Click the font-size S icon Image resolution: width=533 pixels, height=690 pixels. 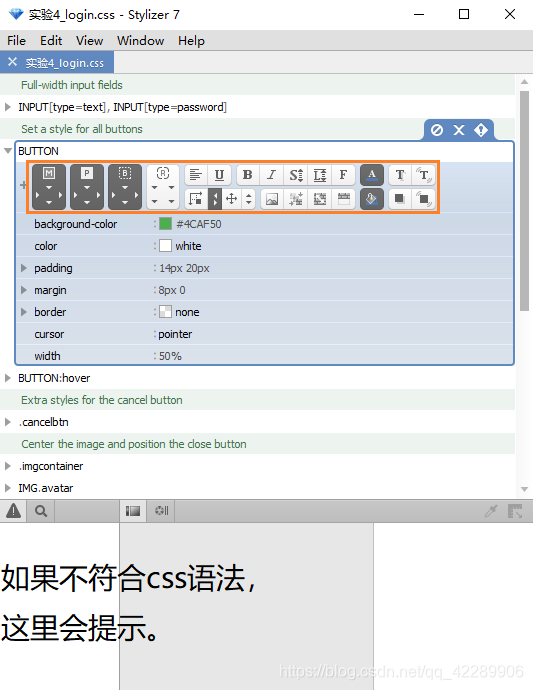click(x=296, y=175)
